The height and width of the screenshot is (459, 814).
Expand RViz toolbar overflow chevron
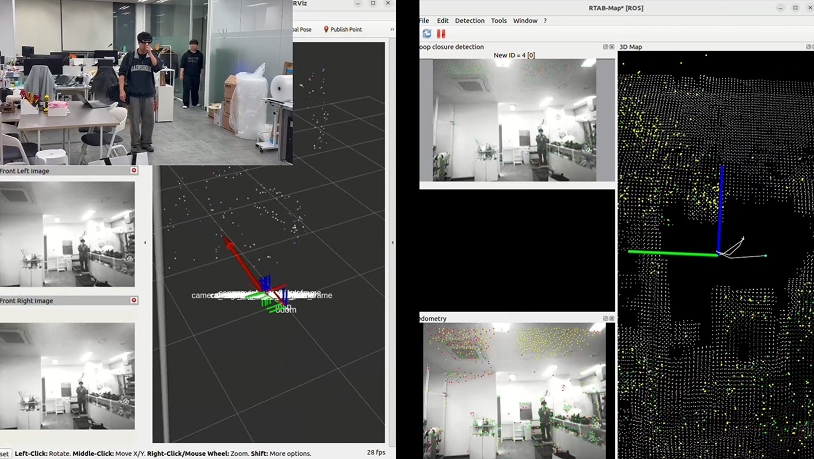[392, 30]
